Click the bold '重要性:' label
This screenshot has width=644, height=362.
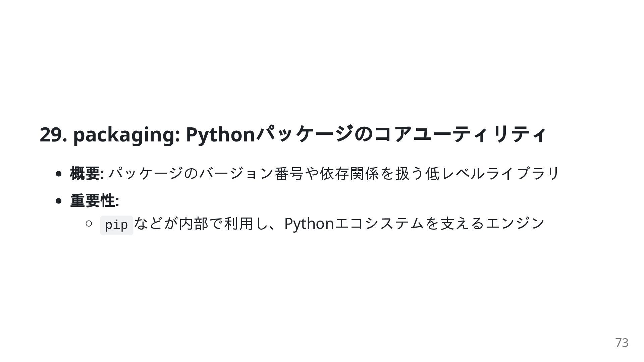[95, 201]
